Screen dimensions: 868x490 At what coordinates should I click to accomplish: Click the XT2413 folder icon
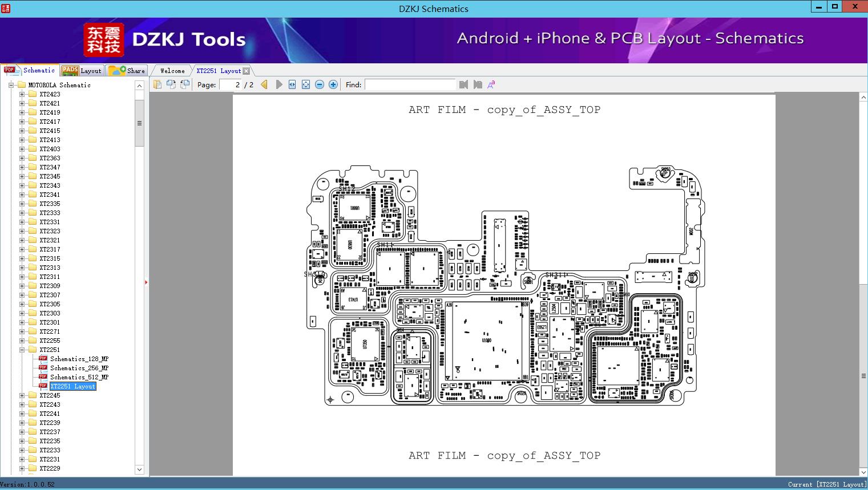point(33,140)
